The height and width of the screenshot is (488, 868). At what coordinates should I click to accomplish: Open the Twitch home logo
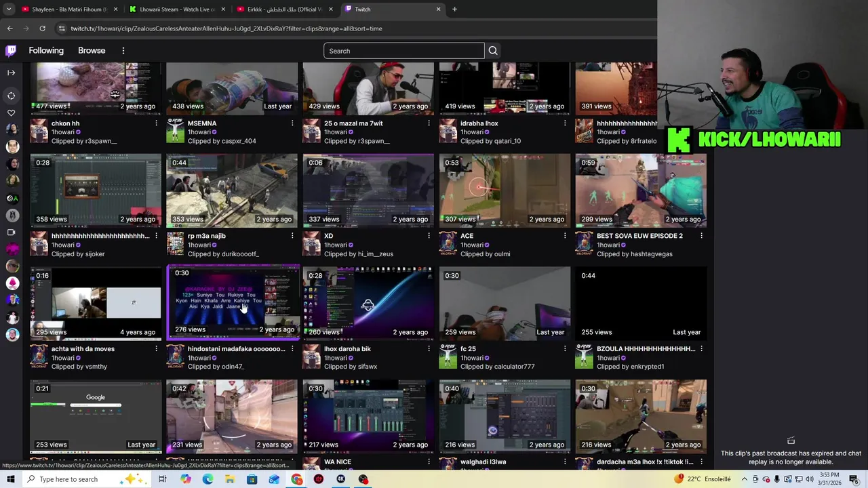click(11, 51)
